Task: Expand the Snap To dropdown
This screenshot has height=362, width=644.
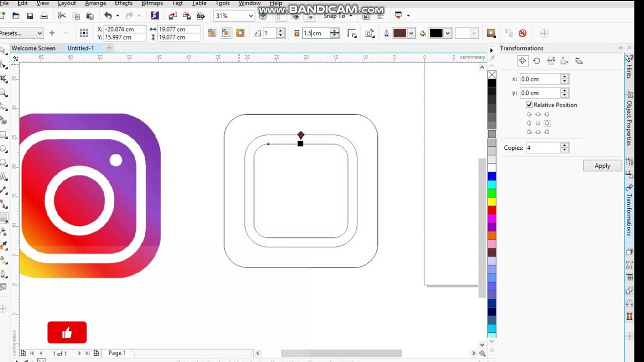Action: coord(351,16)
